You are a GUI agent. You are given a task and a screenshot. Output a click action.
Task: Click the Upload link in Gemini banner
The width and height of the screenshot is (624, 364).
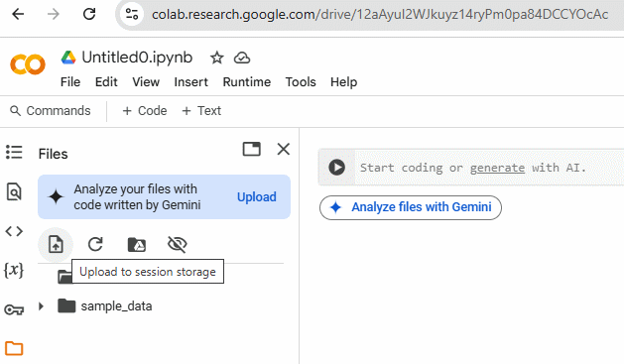click(257, 197)
